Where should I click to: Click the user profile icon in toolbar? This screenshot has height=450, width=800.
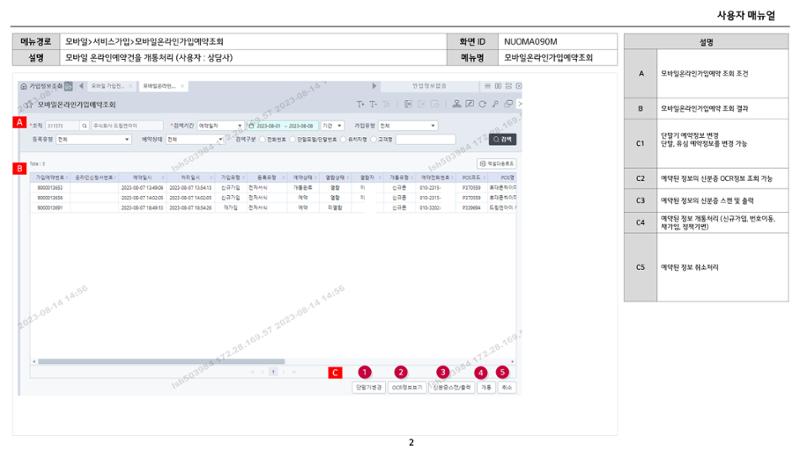tap(457, 104)
